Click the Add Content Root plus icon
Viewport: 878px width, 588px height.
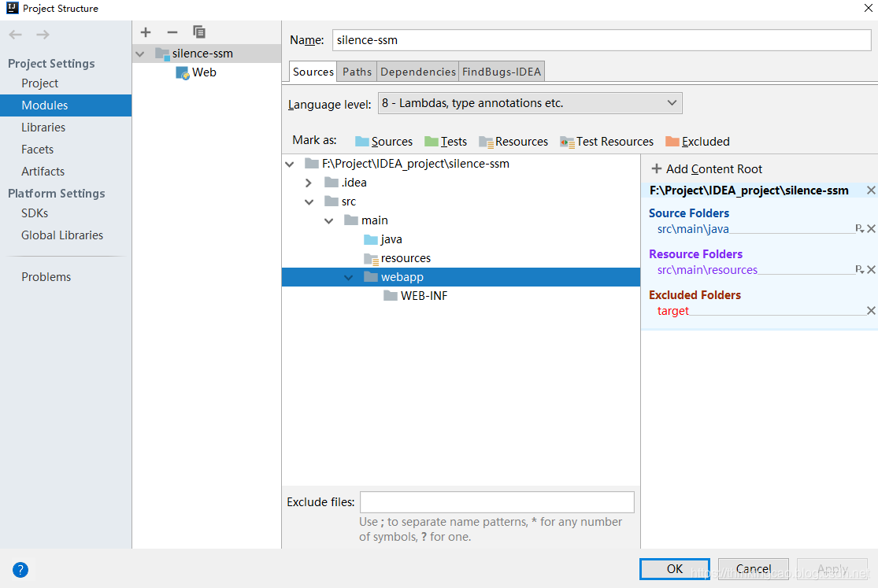point(656,168)
